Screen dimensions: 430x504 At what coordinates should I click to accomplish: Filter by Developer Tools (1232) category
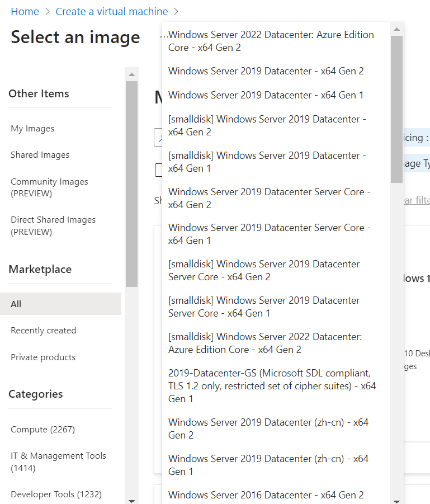[x=56, y=494]
